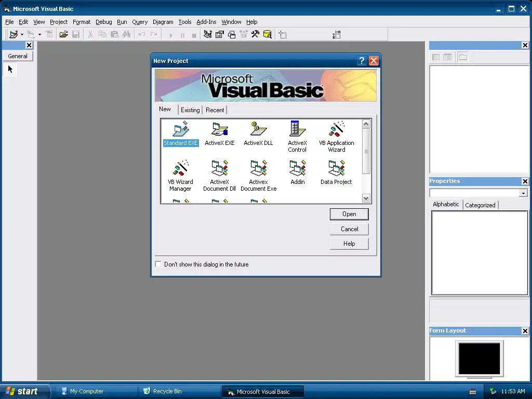Viewport: 532px width, 399px height.
Task: Select the ActiveX EXE project icon
Action: coord(220,134)
